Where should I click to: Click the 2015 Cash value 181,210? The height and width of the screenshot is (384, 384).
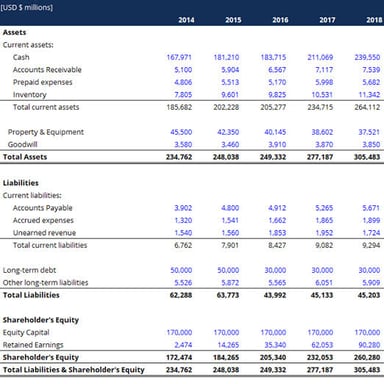pyautogui.click(x=226, y=57)
